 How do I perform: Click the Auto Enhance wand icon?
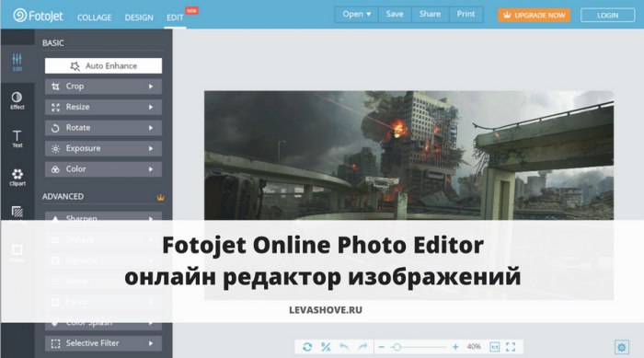[x=75, y=66]
